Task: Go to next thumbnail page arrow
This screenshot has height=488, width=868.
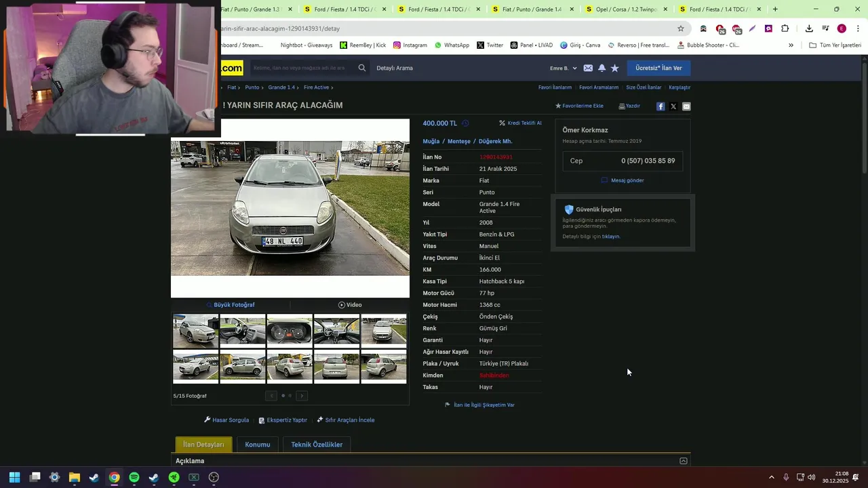Action: [302, 396]
